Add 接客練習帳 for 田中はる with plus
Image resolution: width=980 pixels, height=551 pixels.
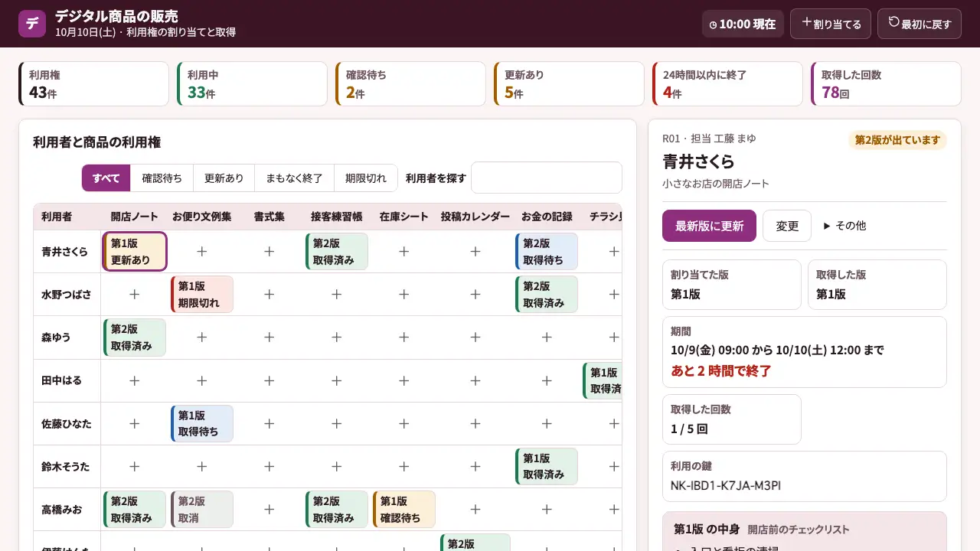tap(337, 380)
